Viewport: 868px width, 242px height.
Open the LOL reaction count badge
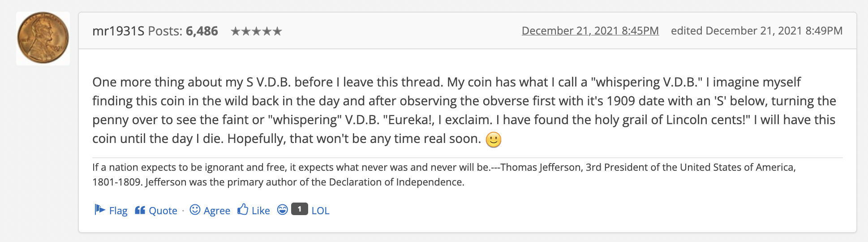pyautogui.click(x=299, y=209)
